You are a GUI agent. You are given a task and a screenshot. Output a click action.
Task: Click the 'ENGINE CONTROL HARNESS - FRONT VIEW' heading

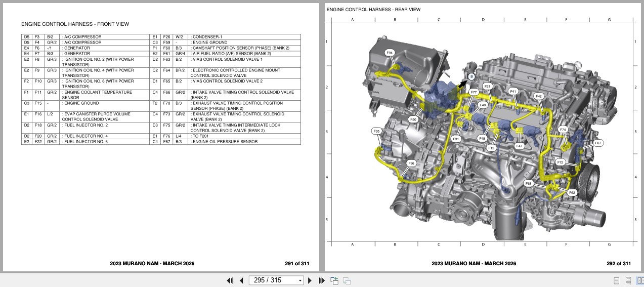tap(75, 24)
